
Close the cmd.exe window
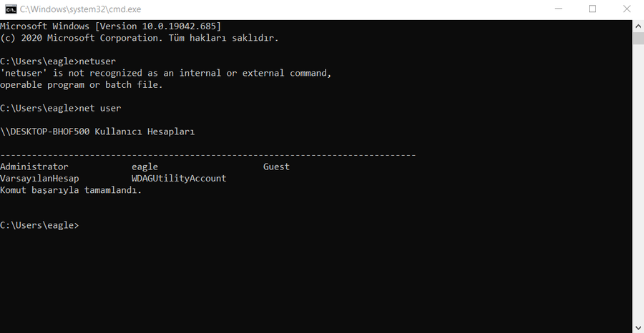point(625,9)
